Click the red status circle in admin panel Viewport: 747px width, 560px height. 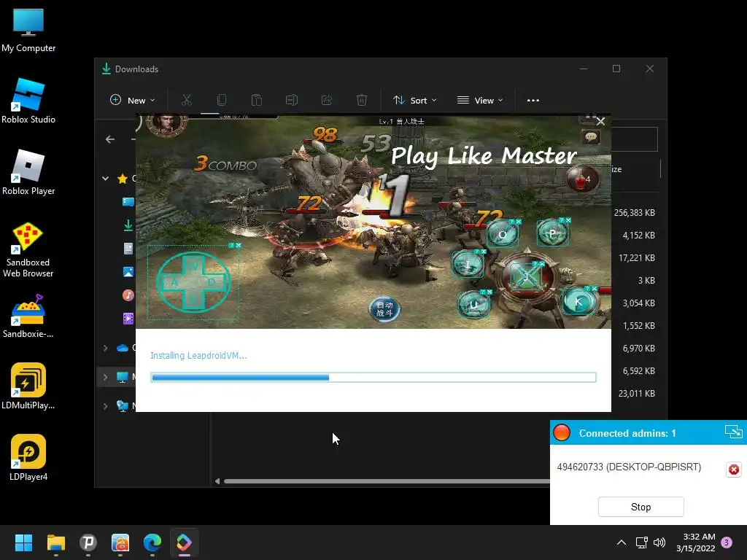tap(562, 432)
